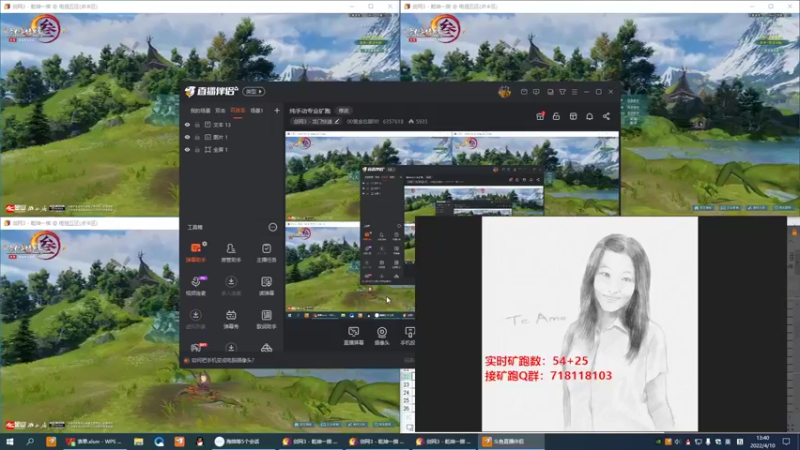Open the notification bell icon

[589, 116]
